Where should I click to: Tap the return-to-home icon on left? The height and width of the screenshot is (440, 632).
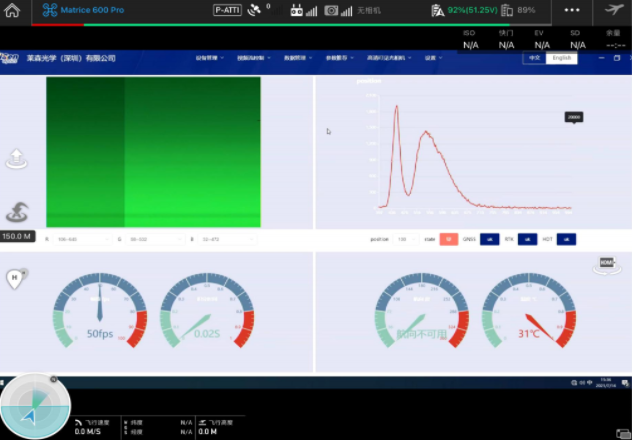16,211
